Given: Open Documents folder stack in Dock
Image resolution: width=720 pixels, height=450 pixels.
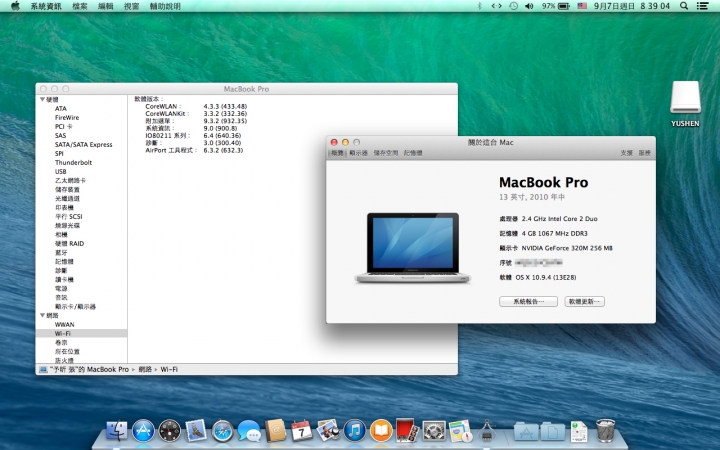Looking at the screenshot, I should tap(552, 431).
